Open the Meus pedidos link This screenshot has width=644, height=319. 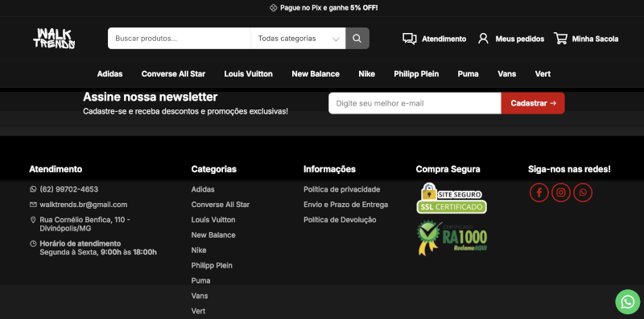(x=519, y=39)
